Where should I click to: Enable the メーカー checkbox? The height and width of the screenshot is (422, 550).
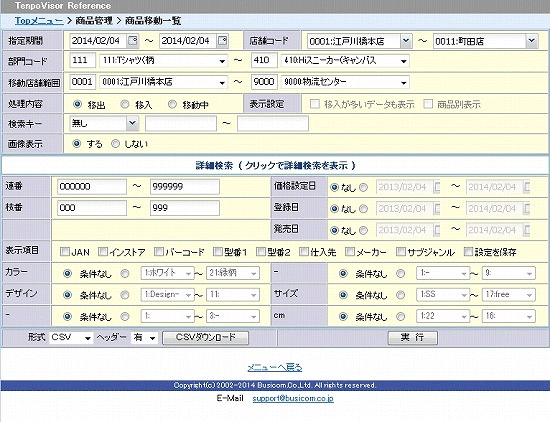[350, 252]
